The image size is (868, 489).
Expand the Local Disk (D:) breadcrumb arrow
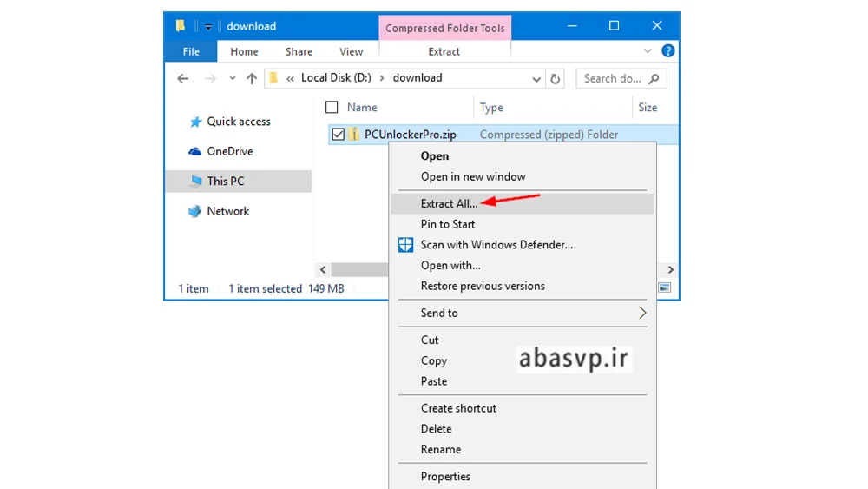382,78
